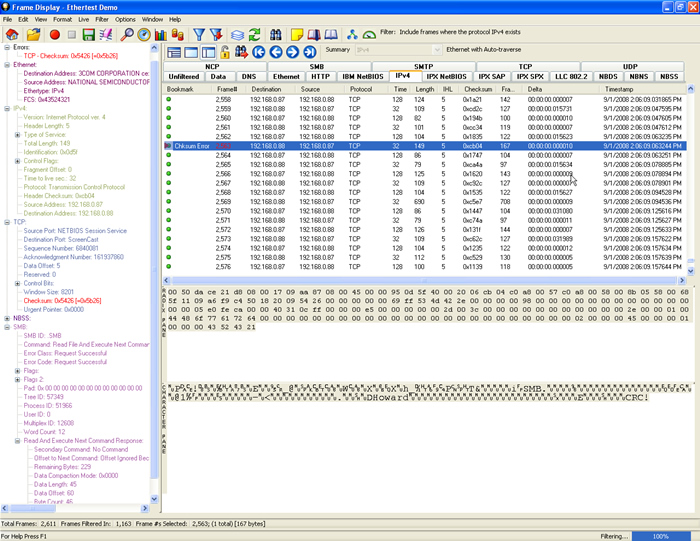Click the padlock lock icon
This screenshot has height=541, width=700.
[x=226, y=52]
